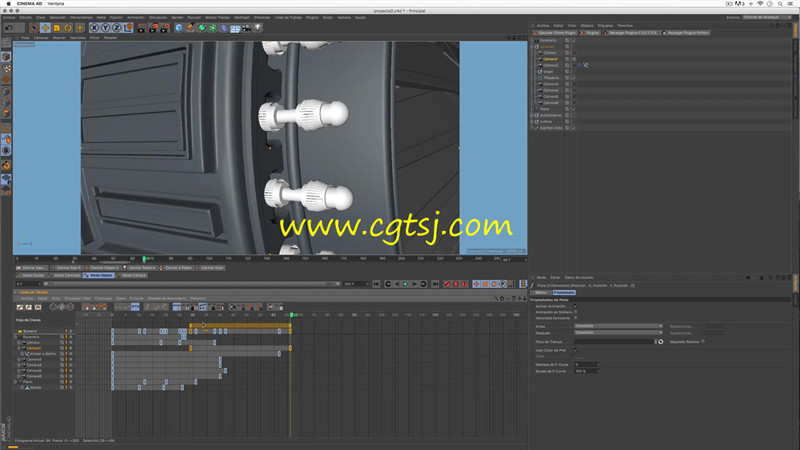Image resolution: width=800 pixels, height=450 pixels.
Task: Click the Centrar Visor button
Action: pyautogui.click(x=211, y=268)
